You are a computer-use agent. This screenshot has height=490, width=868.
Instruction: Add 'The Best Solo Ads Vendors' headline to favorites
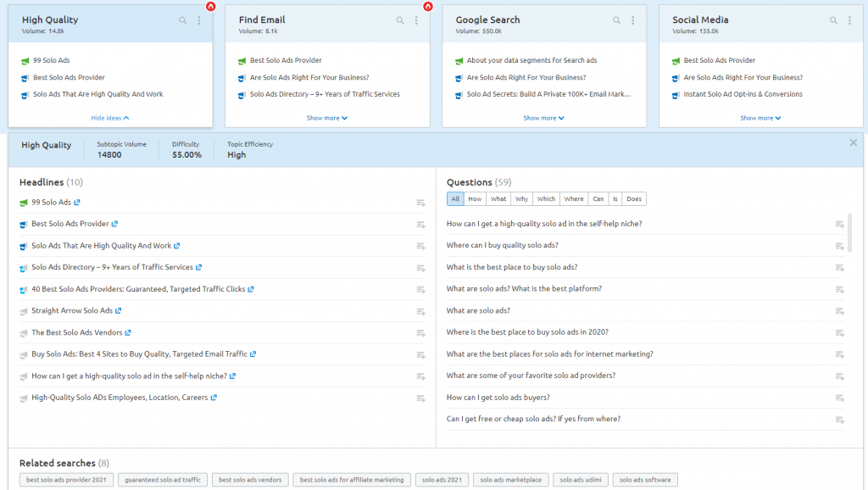point(420,333)
